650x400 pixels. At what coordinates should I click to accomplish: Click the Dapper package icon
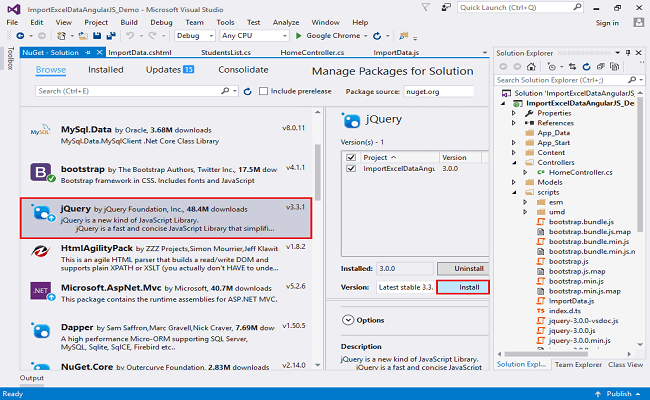coord(41,331)
